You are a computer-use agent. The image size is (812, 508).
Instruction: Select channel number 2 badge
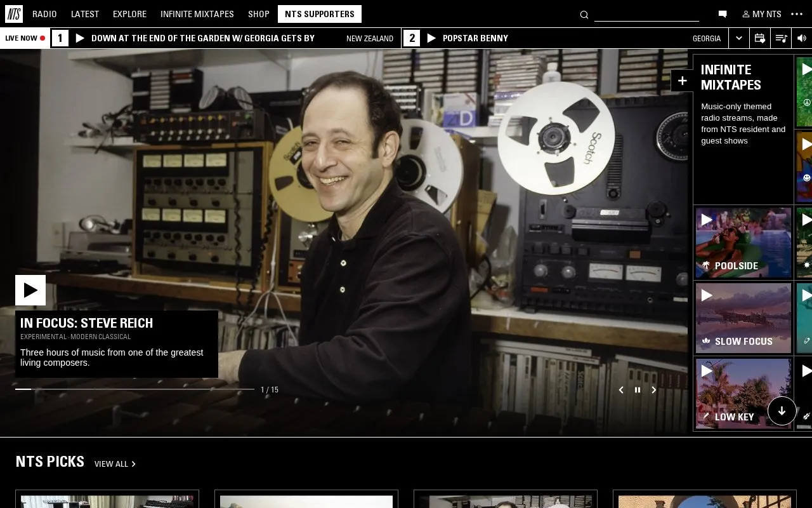click(x=412, y=38)
